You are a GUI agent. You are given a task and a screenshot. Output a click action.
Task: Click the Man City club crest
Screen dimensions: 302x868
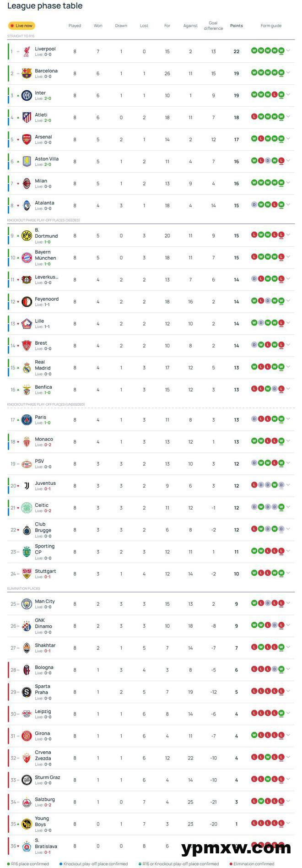coord(27,604)
